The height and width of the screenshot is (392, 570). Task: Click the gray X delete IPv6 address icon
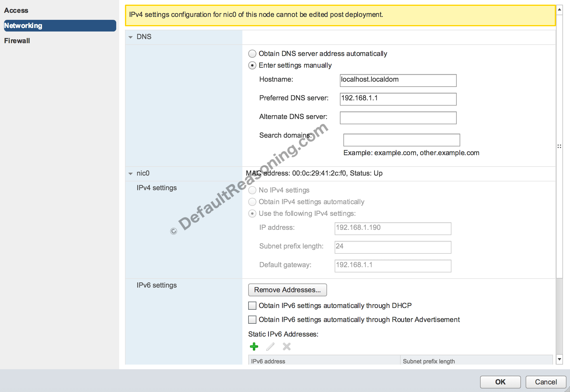click(x=287, y=346)
